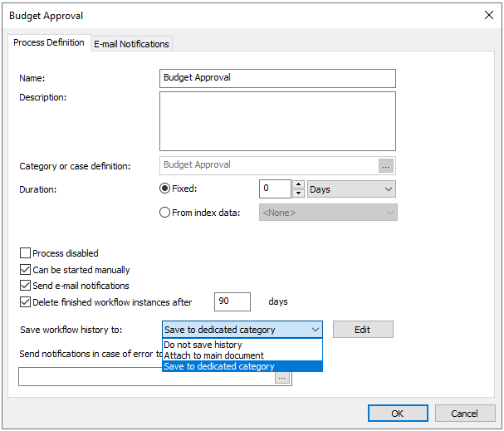Open the Days duration unit dropdown
Screen dimensions: 504x431
[351, 189]
